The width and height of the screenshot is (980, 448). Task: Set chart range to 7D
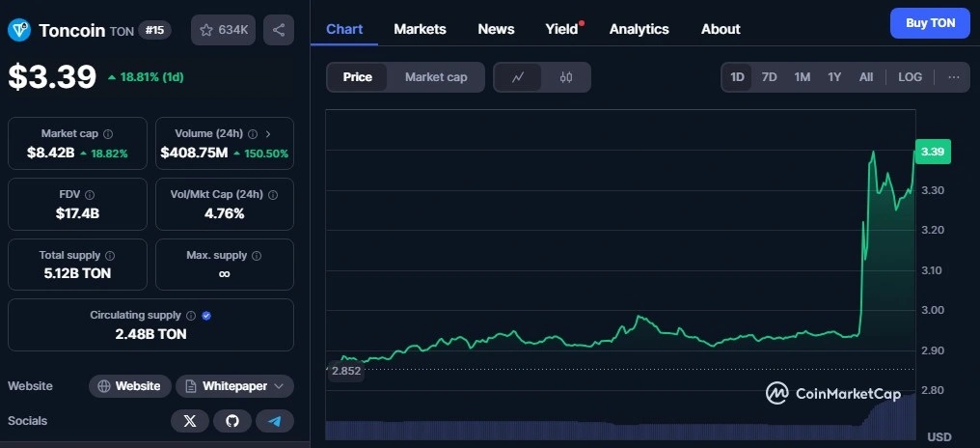coord(770,77)
